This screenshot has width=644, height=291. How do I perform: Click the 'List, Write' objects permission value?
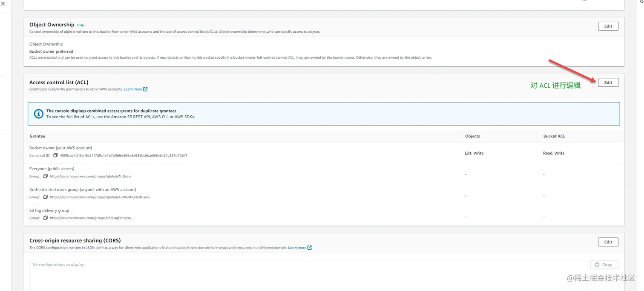click(474, 153)
